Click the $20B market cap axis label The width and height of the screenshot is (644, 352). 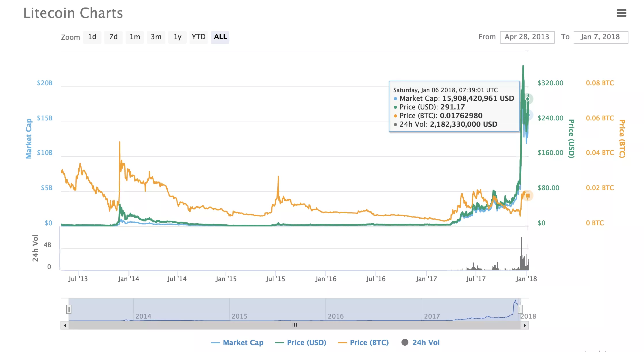tap(45, 83)
